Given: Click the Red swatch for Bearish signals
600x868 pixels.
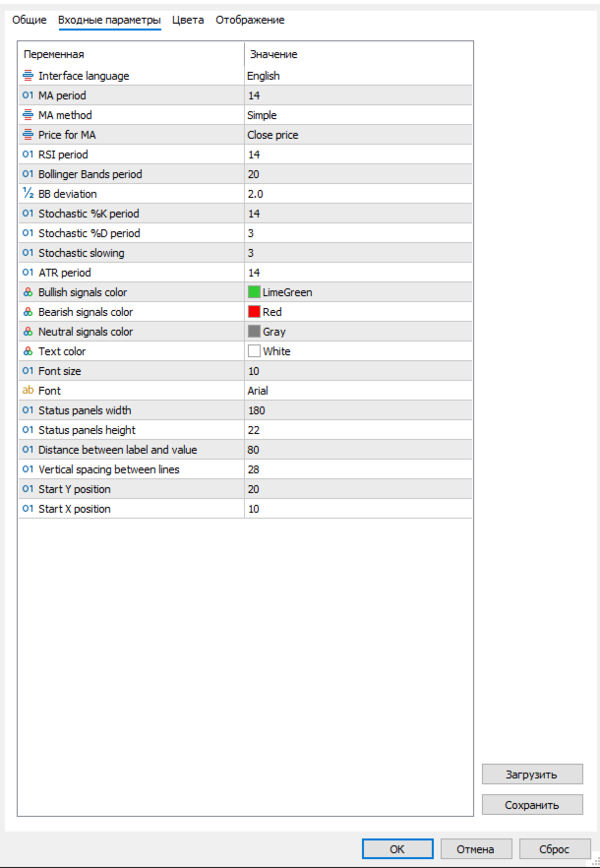Looking at the screenshot, I should pyautogui.click(x=254, y=312).
